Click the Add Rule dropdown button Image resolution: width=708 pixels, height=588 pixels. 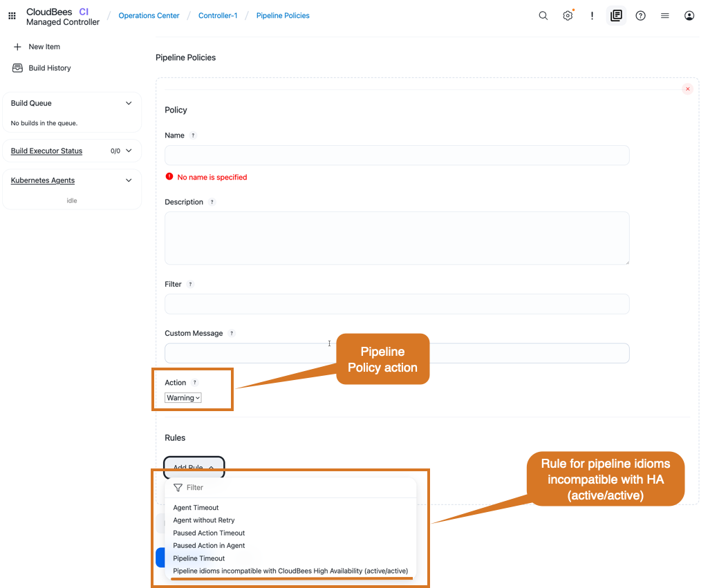pyautogui.click(x=194, y=467)
